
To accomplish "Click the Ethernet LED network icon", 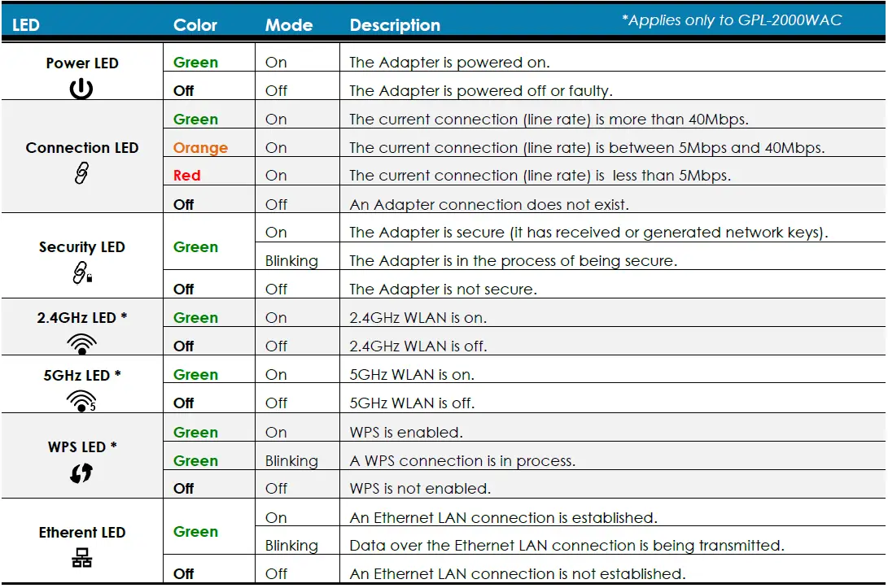I will [82, 559].
